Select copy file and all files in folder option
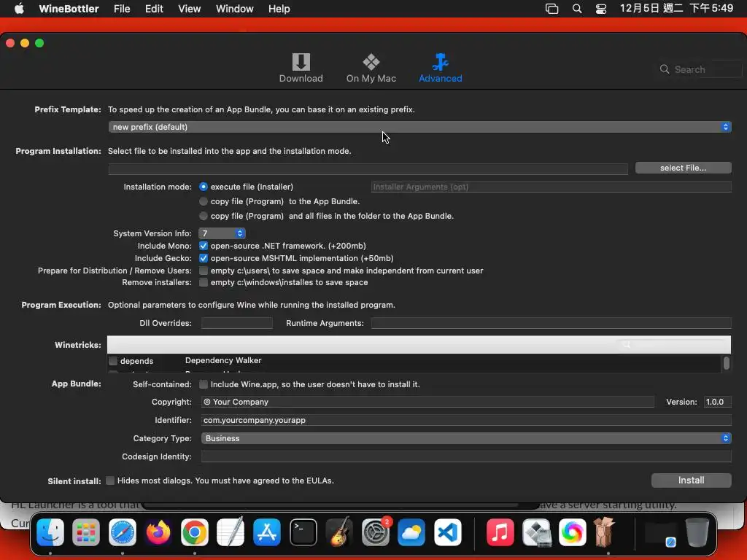This screenshot has height=560, width=747. click(x=204, y=216)
